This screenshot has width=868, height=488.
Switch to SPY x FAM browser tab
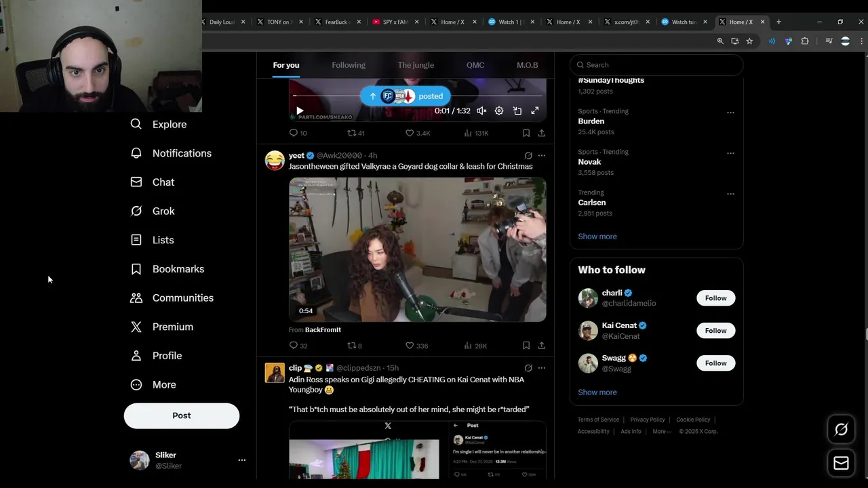point(395,22)
